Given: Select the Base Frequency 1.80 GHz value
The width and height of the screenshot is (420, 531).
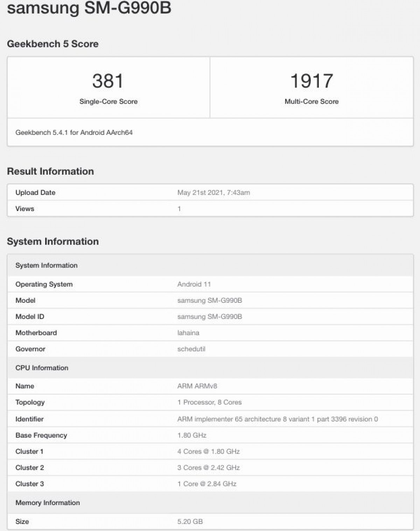Looking at the screenshot, I should click(192, 435).
